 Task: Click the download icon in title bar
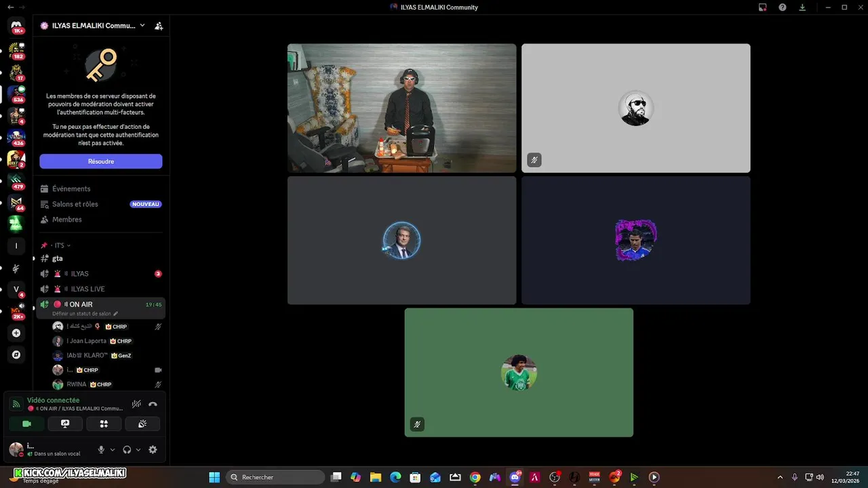coord(803,7)
